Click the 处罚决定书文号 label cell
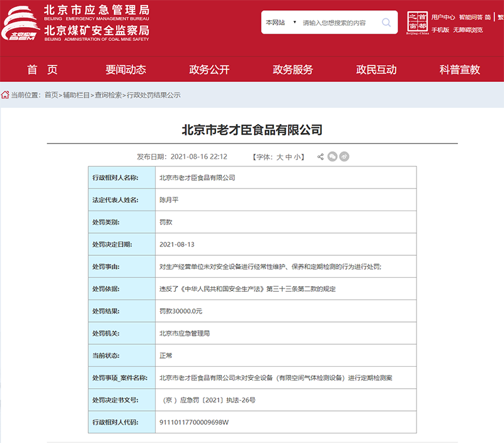This screenshot has height=443, width=504. [122, 400]
